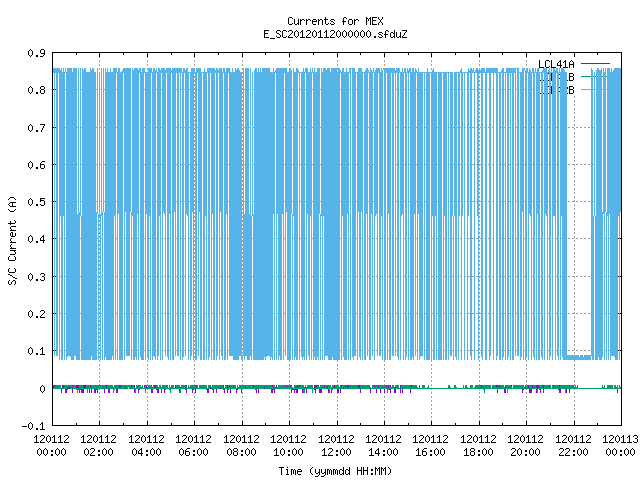The image size is (640, 480).
Task: Click the -0.1 y-axis tick label
Action: click(x=33, y=426)
